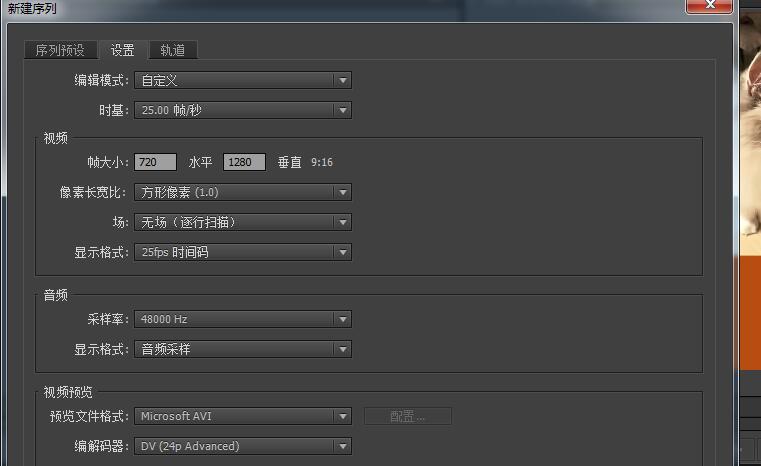Click the 视频 section heading

(x=55, y=138)
